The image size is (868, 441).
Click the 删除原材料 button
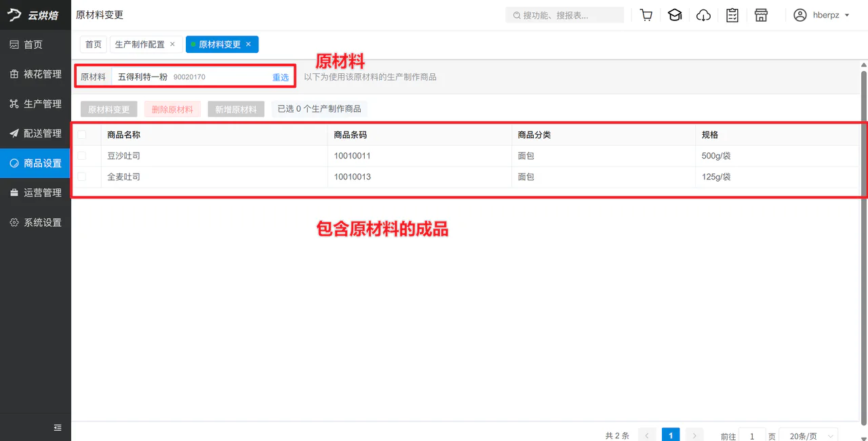pos(172,109)
